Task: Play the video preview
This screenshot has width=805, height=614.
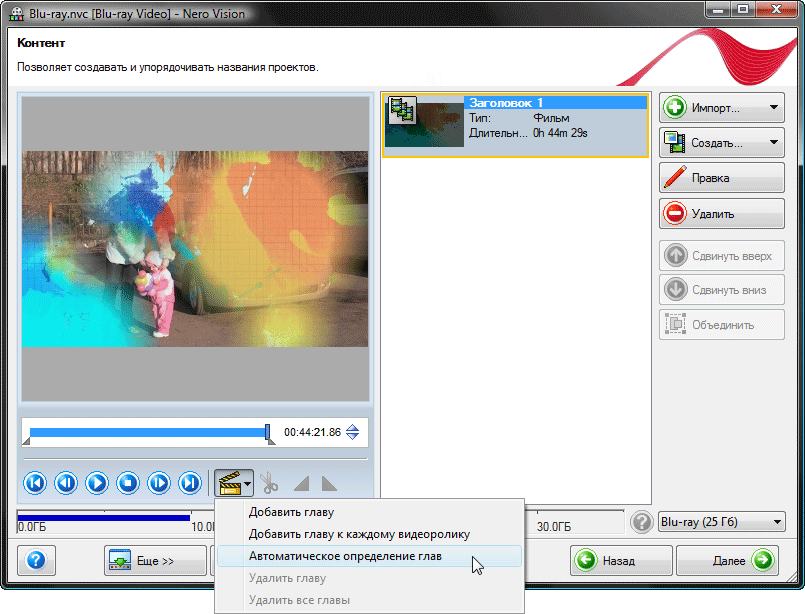Action: [x=97, y=483]
